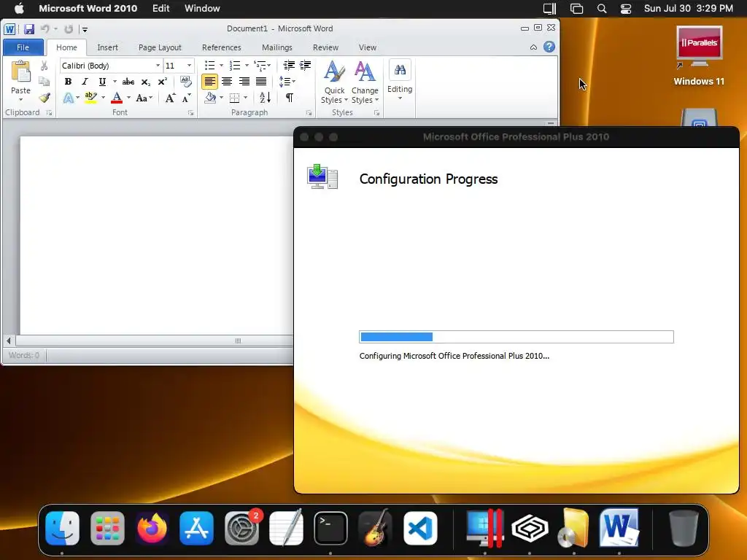Select Center alignment
Viewport: 747px width, 560px height.
[x=227, y=82]
